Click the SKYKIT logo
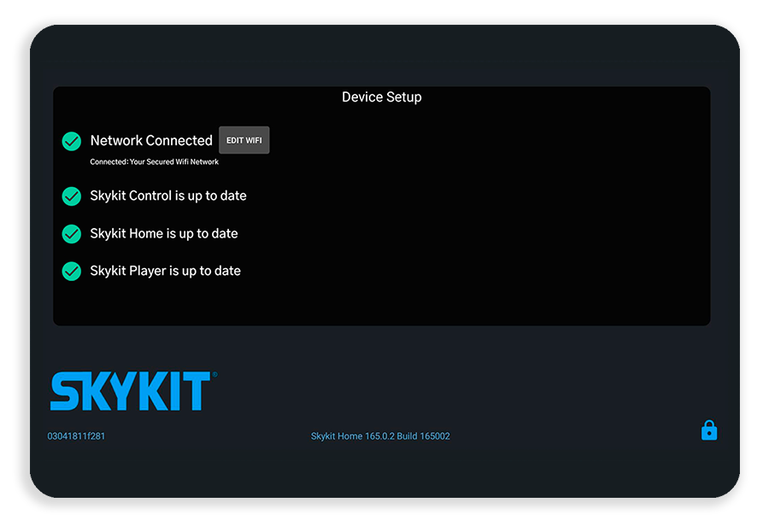 (x=133, y=391)
